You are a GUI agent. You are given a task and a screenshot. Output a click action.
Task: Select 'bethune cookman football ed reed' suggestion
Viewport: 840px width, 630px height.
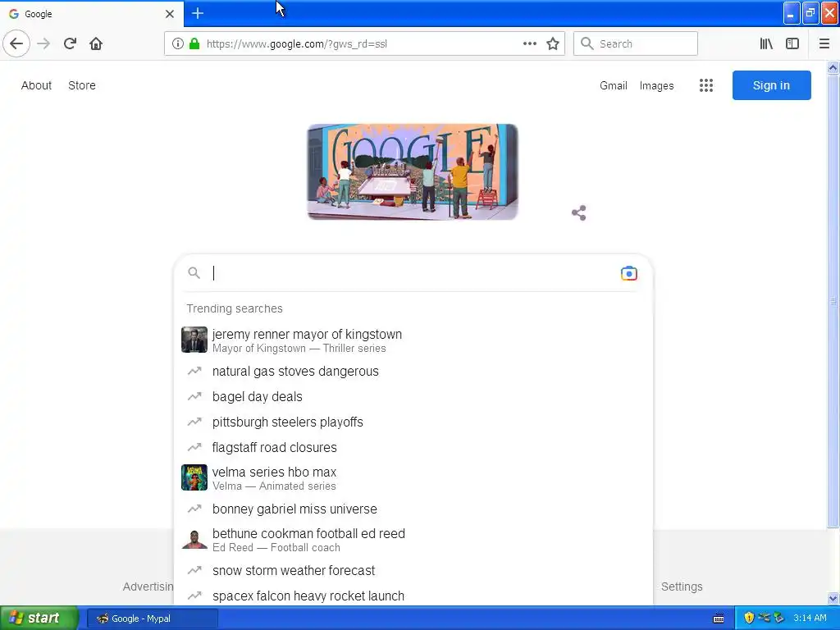click(413, 540)
